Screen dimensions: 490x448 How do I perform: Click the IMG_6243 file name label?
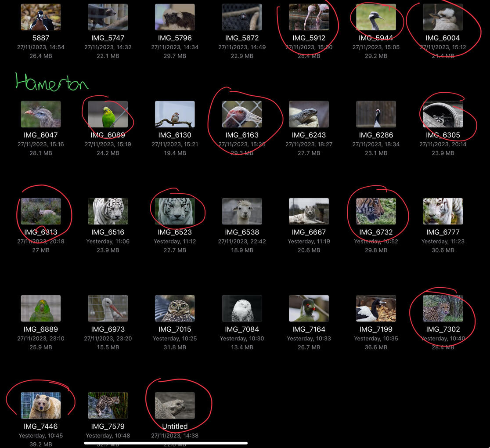[309, 135]
